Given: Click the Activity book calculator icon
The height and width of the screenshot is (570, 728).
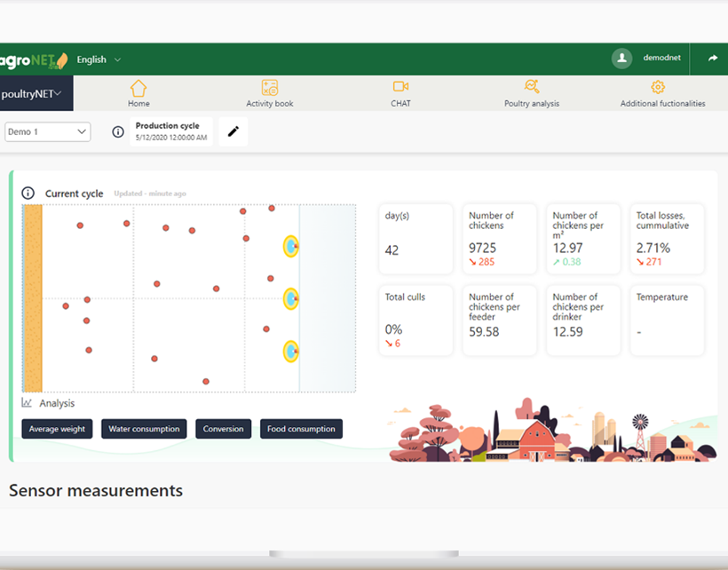Looking at the screenshot, I should 270,87.
